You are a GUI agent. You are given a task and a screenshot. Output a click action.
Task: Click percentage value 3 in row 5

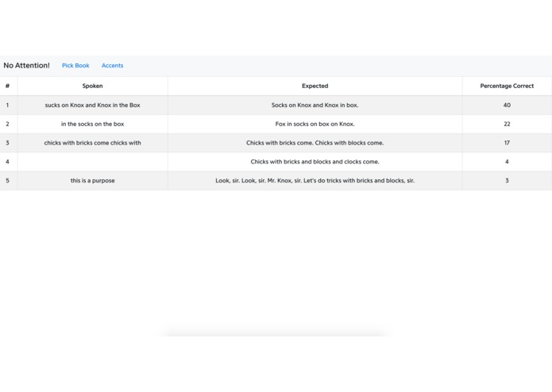pos(507,180)
